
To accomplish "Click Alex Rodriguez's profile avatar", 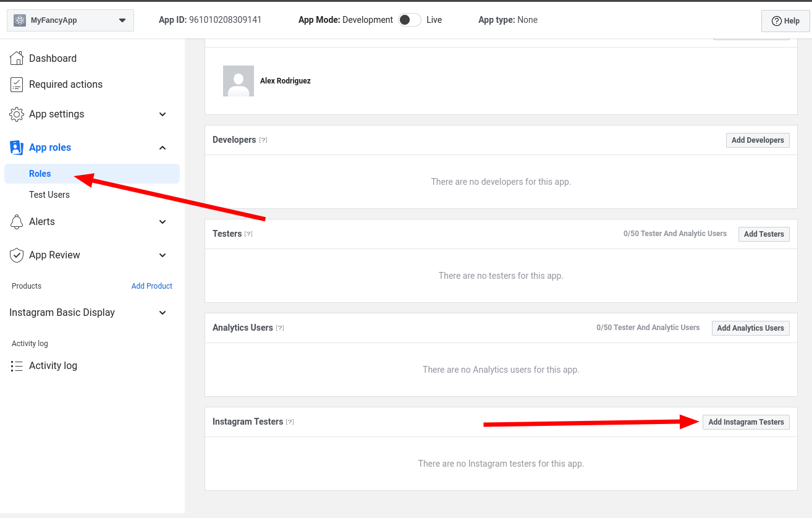I will click(239, 81).
